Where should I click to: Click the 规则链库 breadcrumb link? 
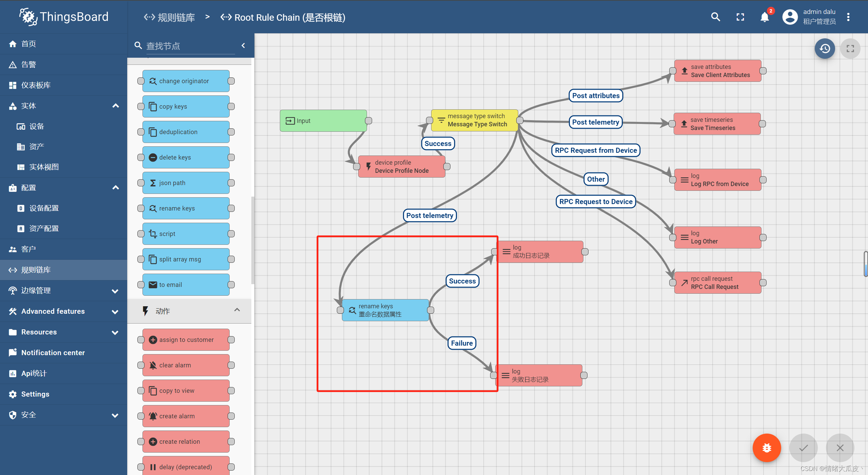tap(169, 17)
